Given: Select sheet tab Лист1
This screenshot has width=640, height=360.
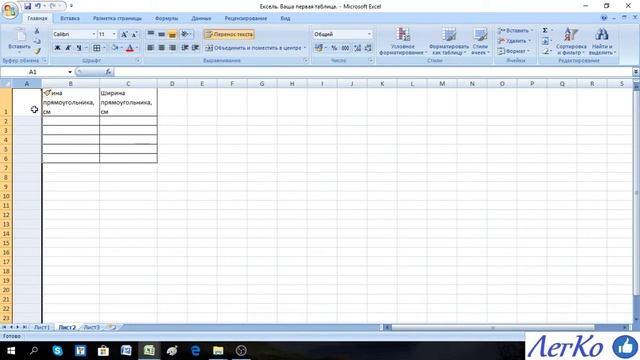Looking at the screenshot, I should coord(41,327).
